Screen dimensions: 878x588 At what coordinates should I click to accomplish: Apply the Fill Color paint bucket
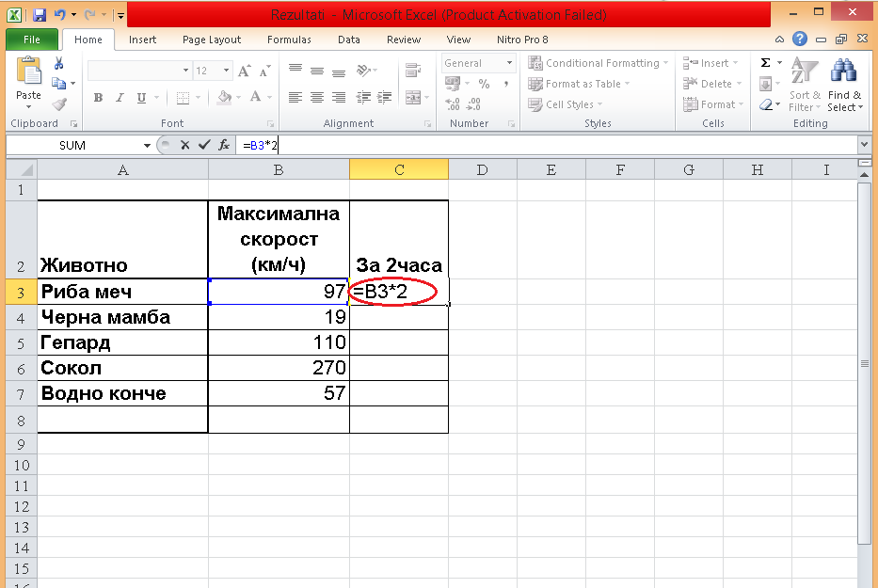[x=223, y=98]
